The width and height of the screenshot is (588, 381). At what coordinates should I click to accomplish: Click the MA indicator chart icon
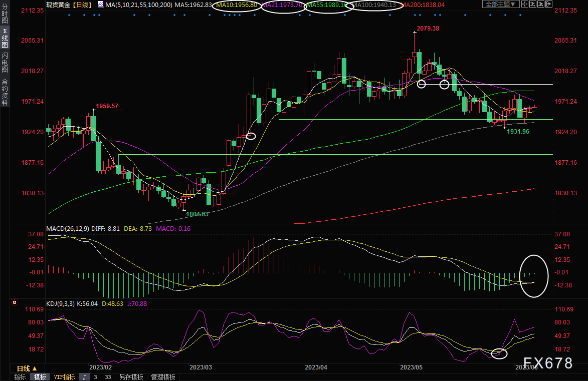pyautogui.click(x=101, y=5)
